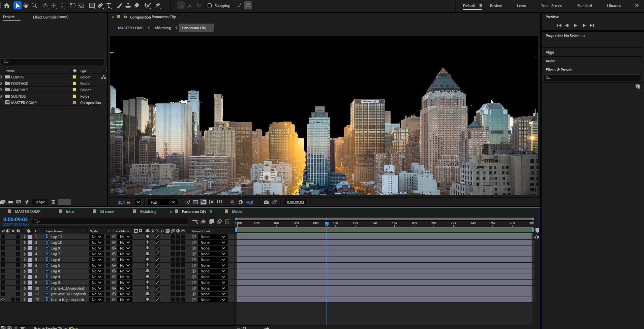Take a snapshot with camera icon
The height and width of the screenshot is (329, 644).
point(266,202)
